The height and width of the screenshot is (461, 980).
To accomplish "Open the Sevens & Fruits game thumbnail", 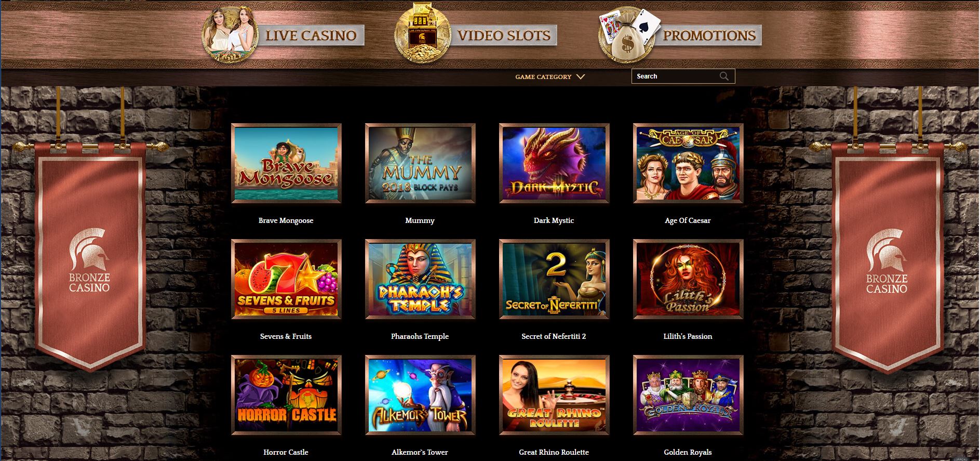I will (286, 279).
